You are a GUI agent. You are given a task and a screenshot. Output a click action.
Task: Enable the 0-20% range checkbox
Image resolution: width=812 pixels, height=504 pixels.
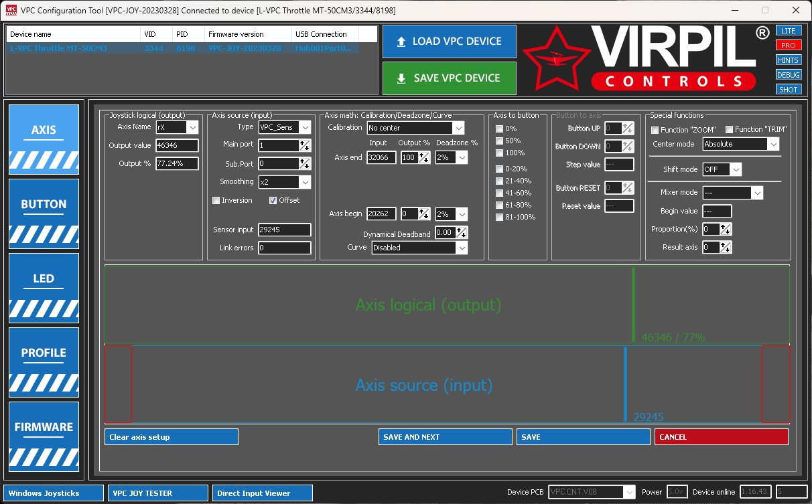coord(498,169)
